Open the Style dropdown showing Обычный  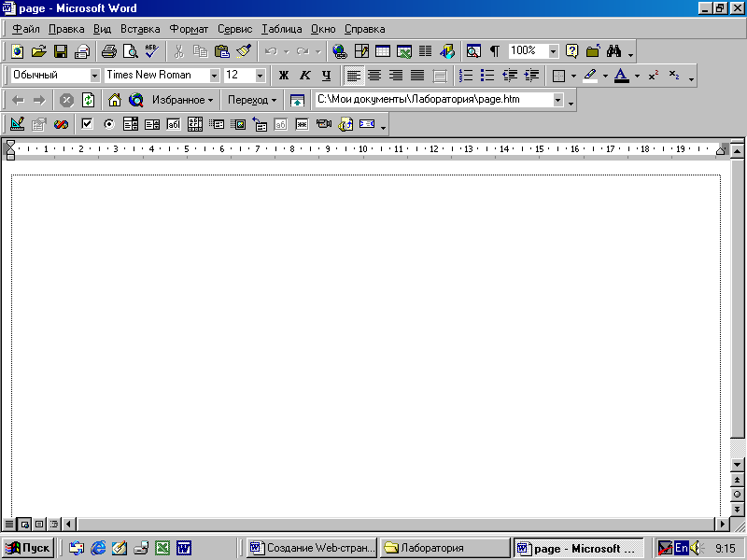click(95, 76)
